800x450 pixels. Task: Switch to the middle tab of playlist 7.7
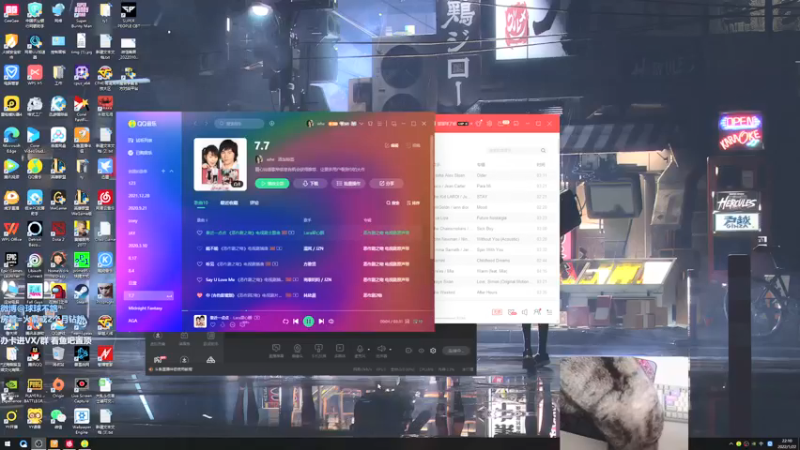pyautogui.click(x=229, y=203)
